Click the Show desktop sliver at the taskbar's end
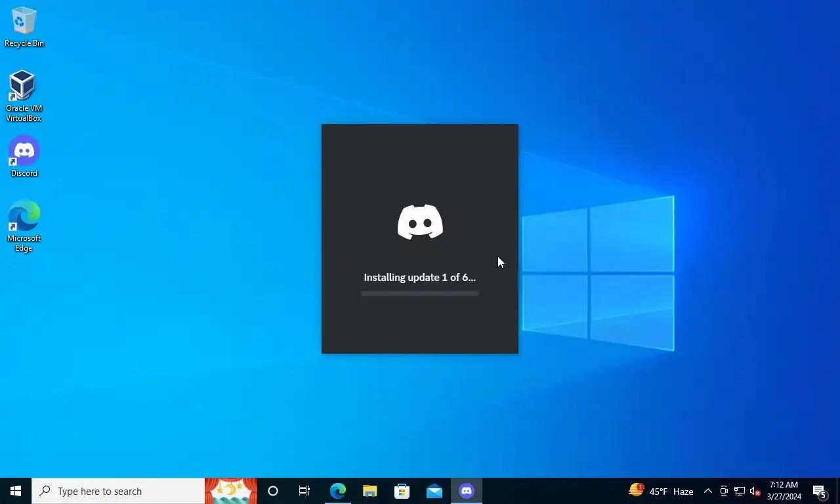This screenshot has height=504, width=840. pos(838,491)
